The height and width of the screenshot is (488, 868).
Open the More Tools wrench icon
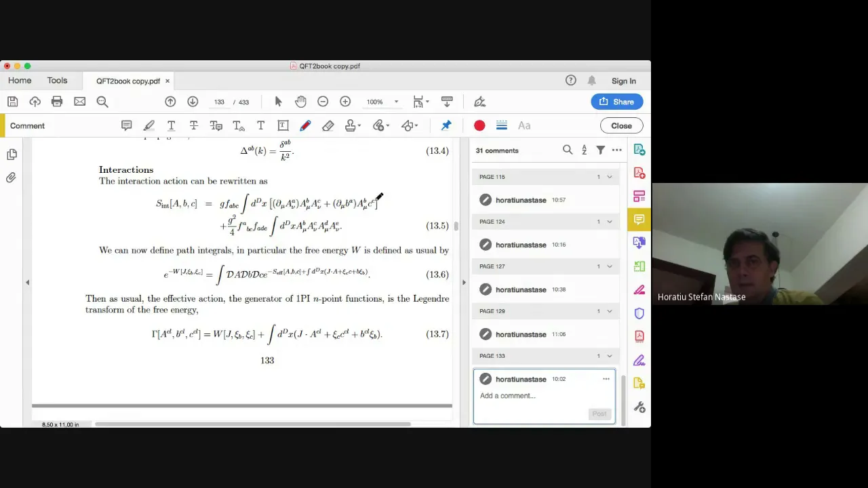point(639,407)
